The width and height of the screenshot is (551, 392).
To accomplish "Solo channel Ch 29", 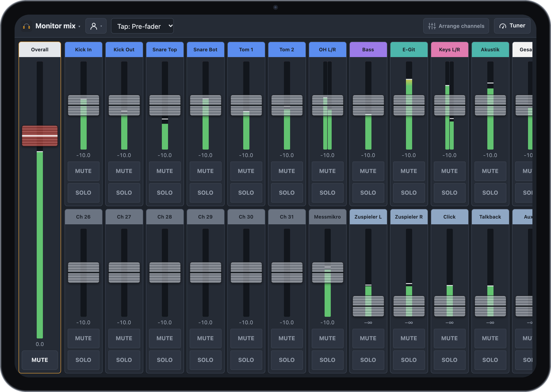I will (x=205, y=360).
